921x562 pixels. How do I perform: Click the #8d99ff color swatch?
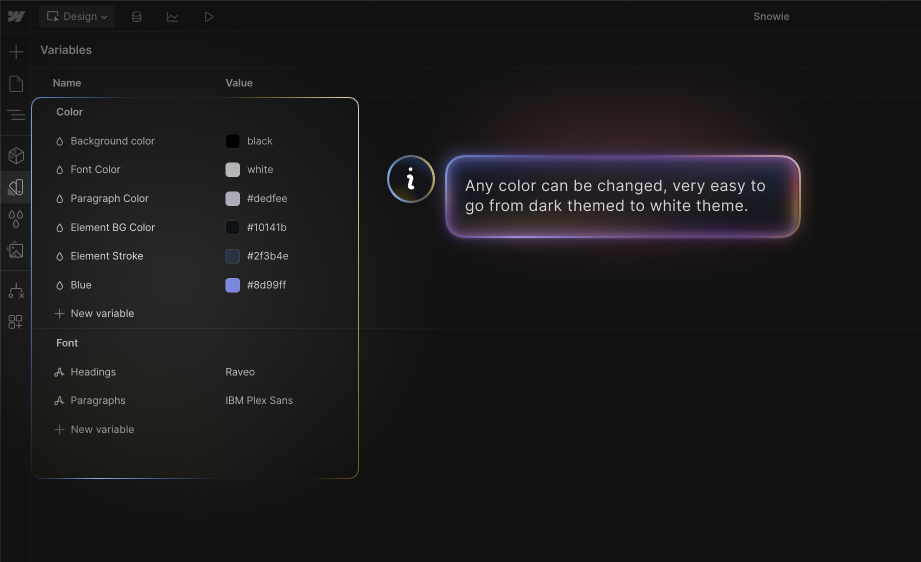[x=233, y=285]
